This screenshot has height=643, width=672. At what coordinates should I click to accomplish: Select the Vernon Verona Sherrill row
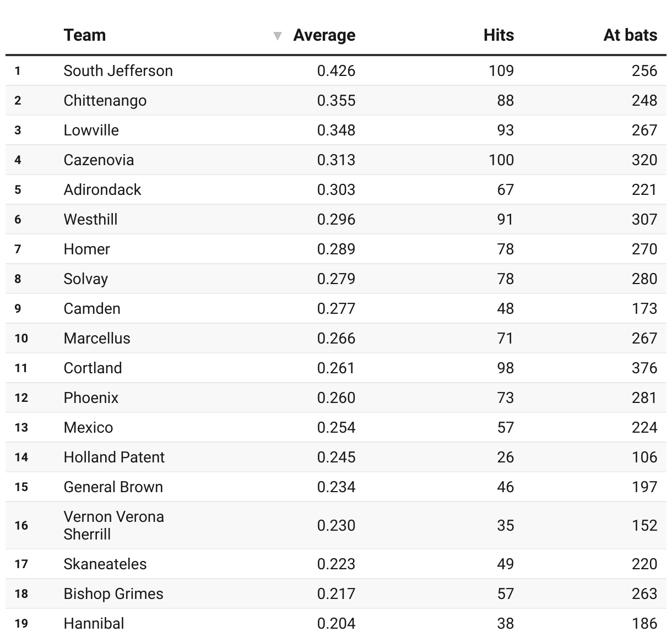(336, 525)
